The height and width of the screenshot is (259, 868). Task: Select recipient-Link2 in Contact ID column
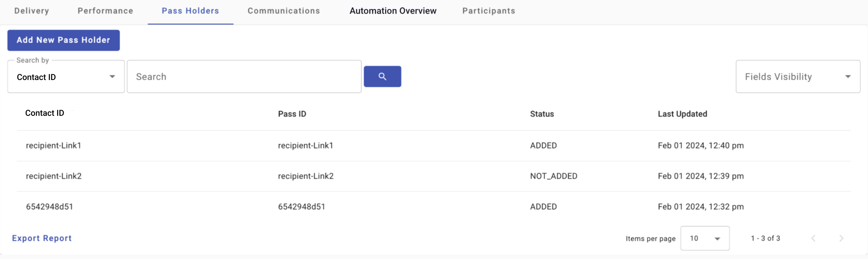point(54,176)
